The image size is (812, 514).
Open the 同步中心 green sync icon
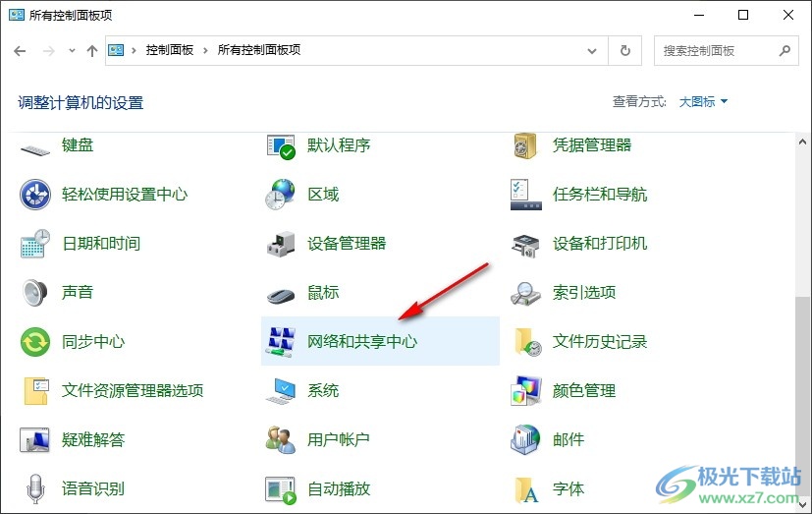tap(35, 342)
